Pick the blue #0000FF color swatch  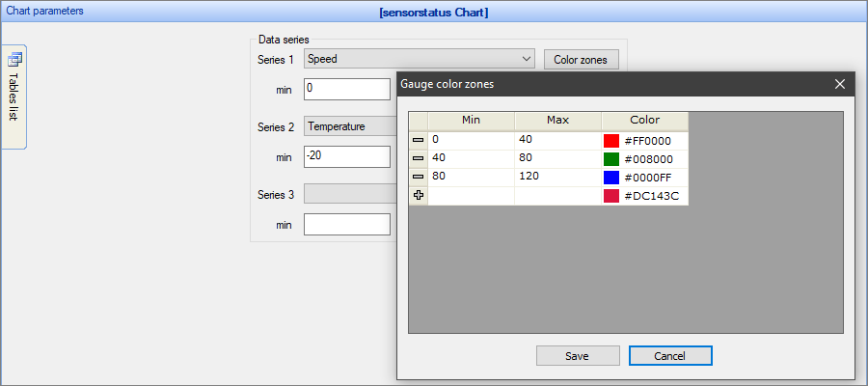click(610, 177)
